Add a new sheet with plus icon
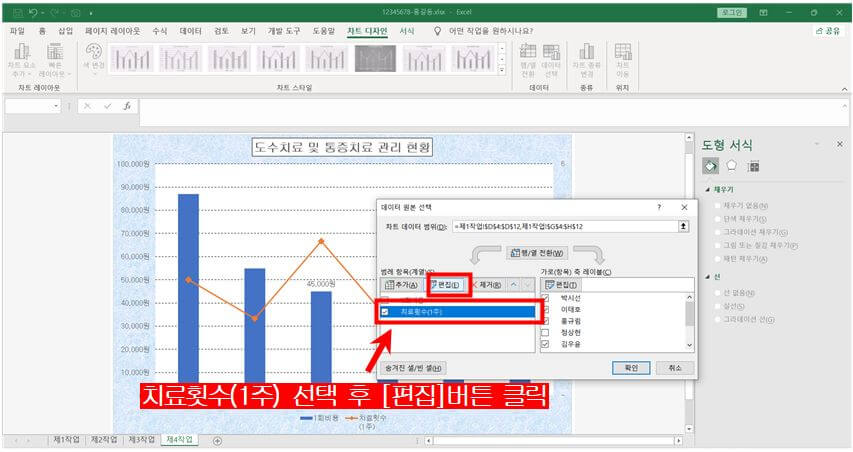 tap(218, 441)
